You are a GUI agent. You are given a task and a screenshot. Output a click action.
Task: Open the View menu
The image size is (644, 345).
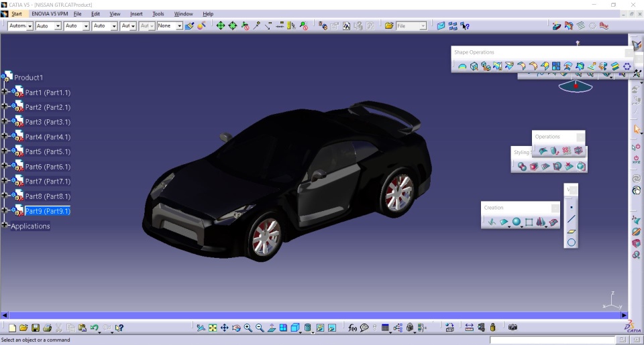click(x=115, y=14)
